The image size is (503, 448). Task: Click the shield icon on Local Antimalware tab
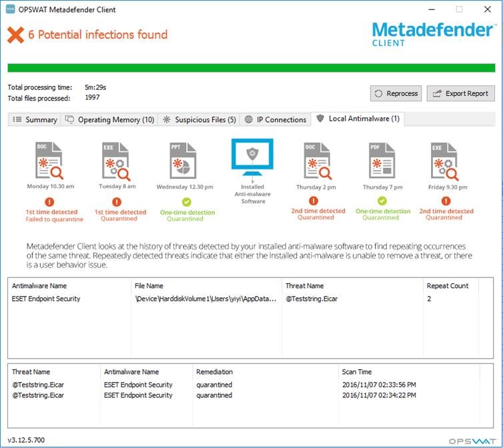point(320,119)
